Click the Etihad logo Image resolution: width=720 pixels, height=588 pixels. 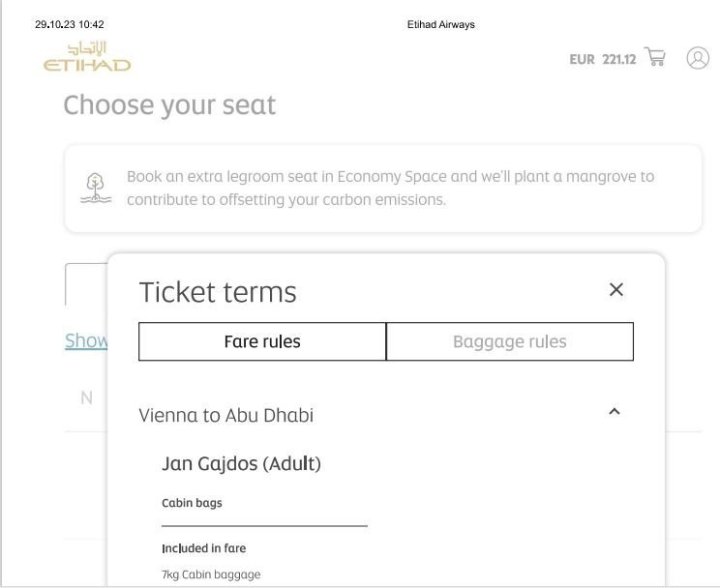(x=87, y=58)
